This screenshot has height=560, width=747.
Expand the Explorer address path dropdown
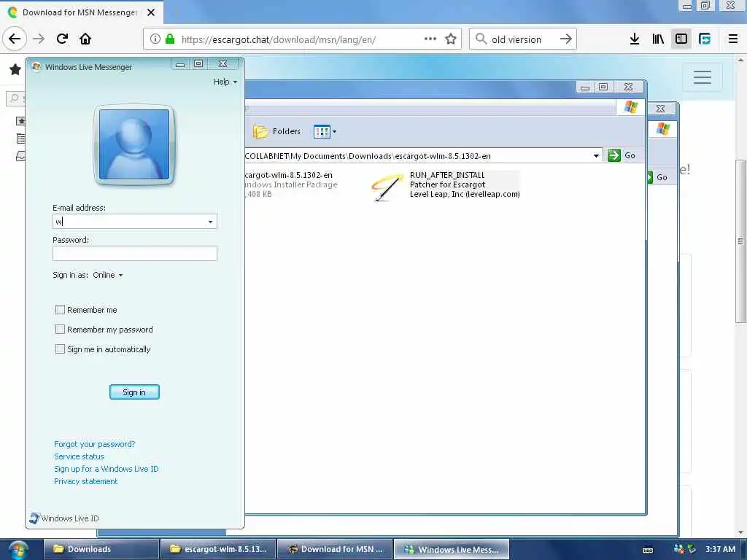click(596, 156)
